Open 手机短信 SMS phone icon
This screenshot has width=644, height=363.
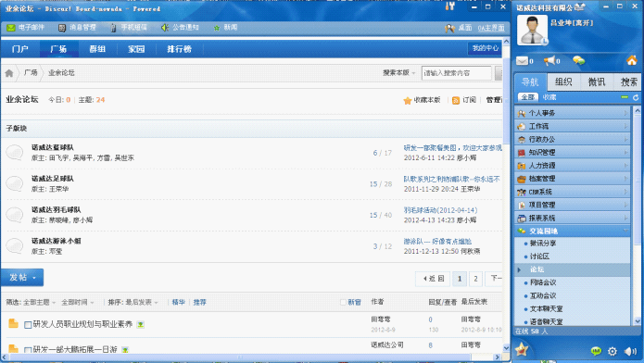click(x=113, y=28)
